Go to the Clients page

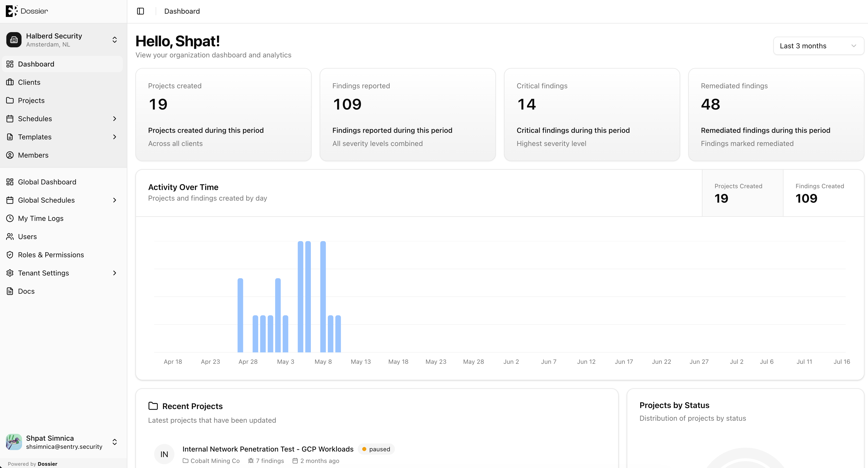pos(62,82)
